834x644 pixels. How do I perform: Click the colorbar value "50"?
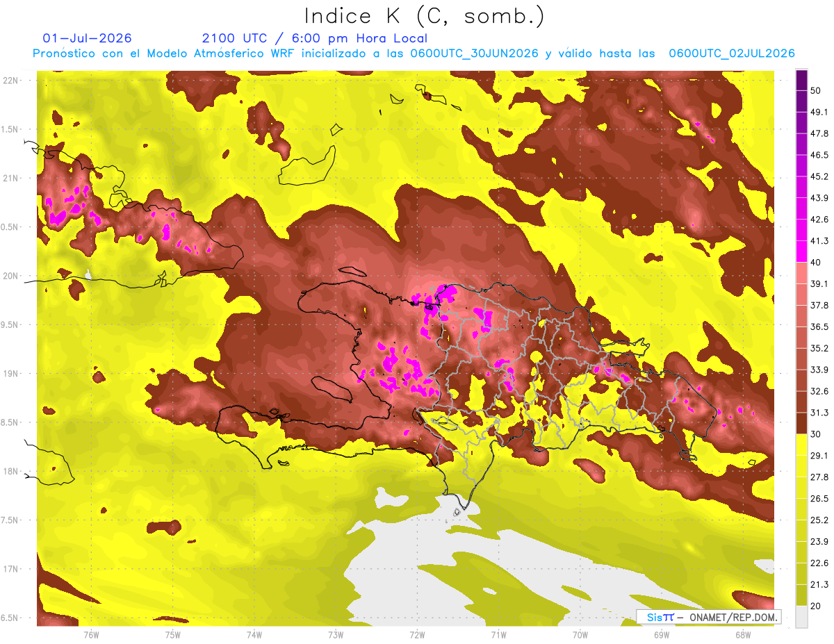[x=817, y=91]
